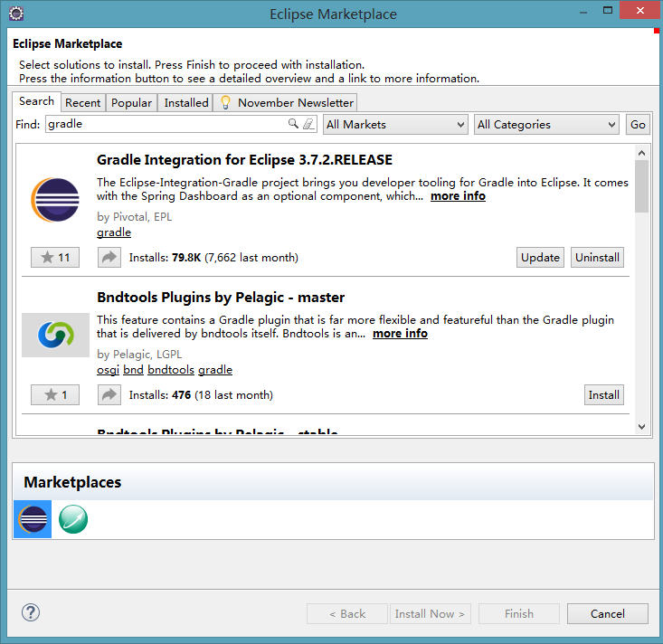Click the Install Now button

point(430,613)
